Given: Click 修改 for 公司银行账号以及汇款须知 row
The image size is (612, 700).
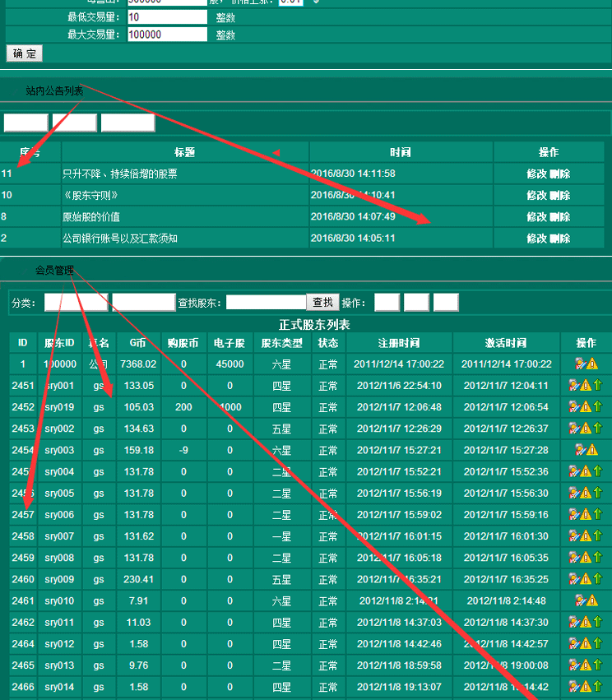Looking at the screenshot, I should (536, 239).
